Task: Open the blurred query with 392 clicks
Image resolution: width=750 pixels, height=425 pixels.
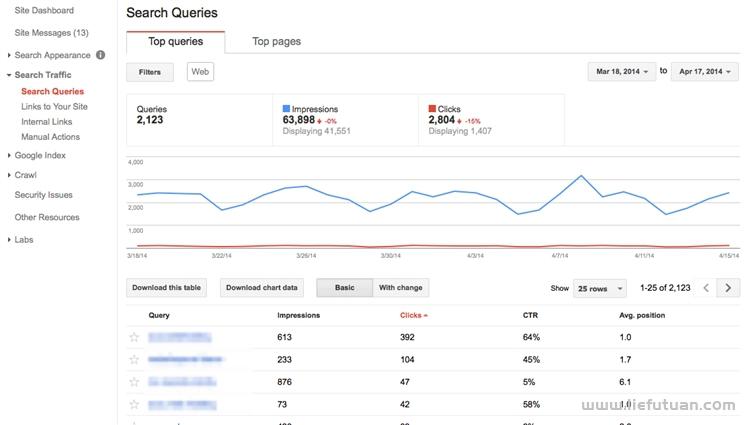Action: click(179, 337)
